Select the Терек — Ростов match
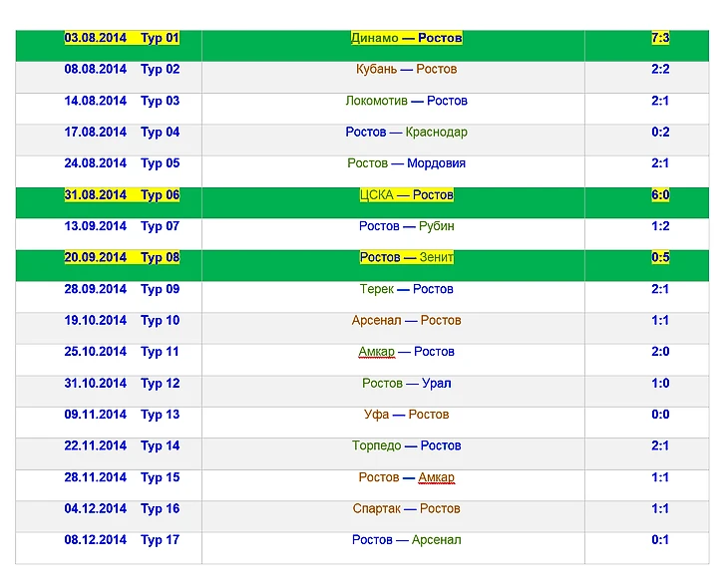This screenshot has width=728, height=585. click(406, 289)
